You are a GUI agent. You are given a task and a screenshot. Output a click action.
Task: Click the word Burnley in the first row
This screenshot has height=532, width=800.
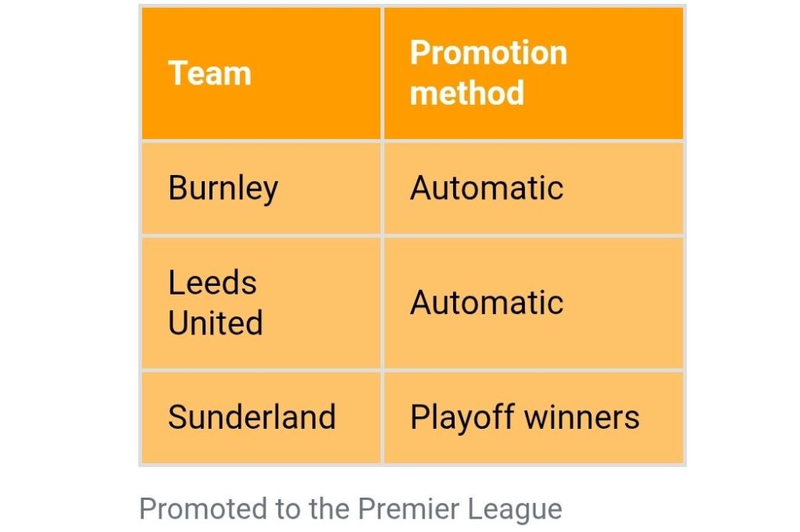pyautogui.click(x=223, y=189)
